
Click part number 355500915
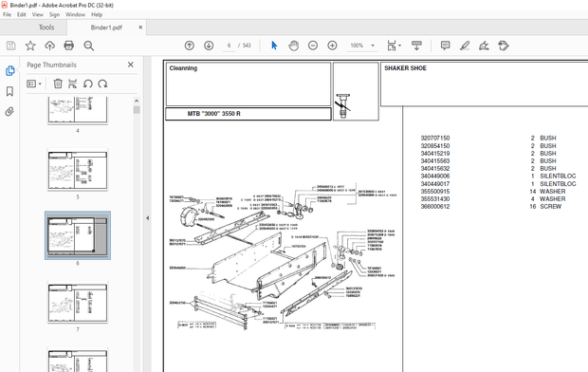click(435, 192)
